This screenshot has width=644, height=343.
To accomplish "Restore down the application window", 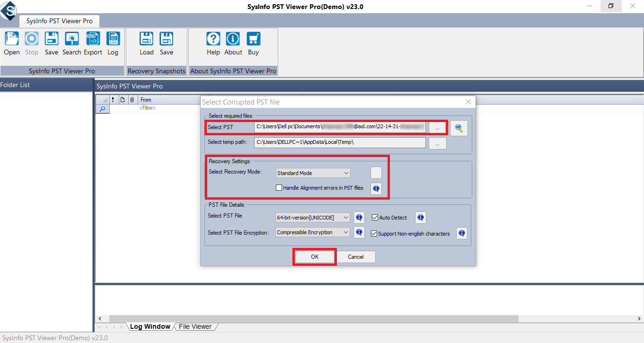I will 611,6.
